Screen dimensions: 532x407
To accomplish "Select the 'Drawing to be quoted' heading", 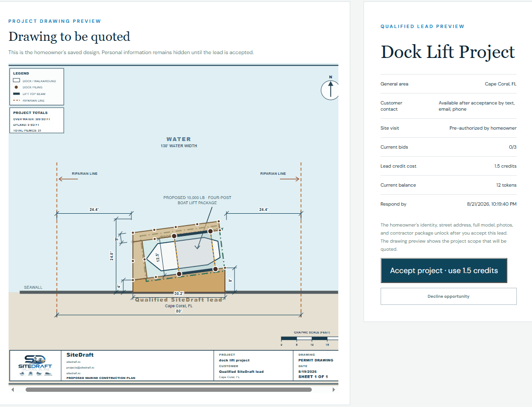I will (x=69, y=37).
